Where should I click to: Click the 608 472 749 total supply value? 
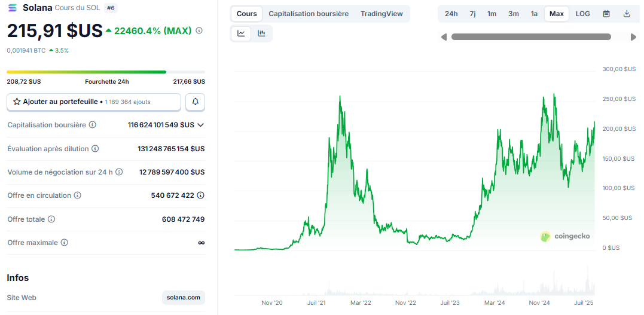[x=183, y=219]
